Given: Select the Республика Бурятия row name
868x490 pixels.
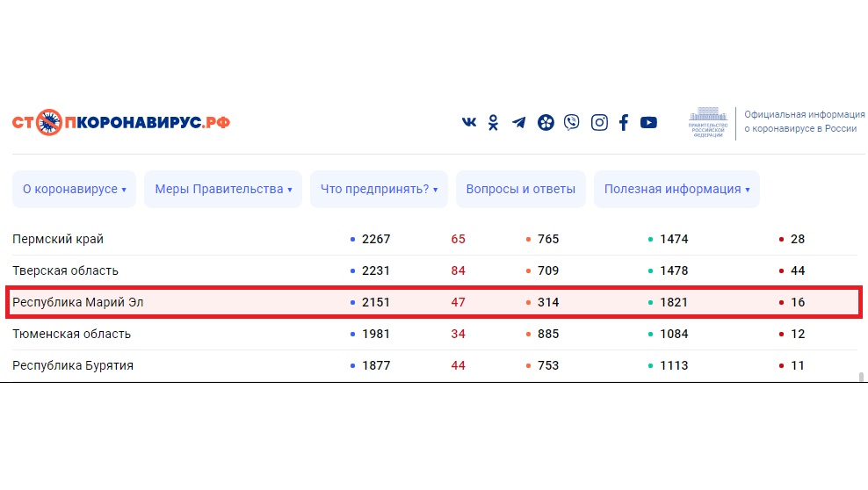Looking at the screenshot, I should click(x=73, y=365).
